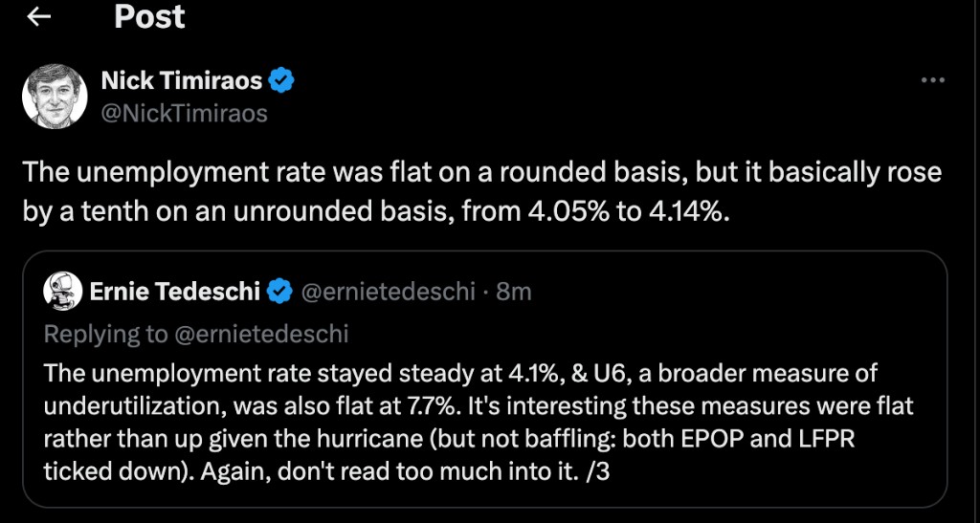Viewport: 980px width, 523px height.
Task: Visit the @NickTimiraos handle
Action: pyautogui.click(x=184, y=114)
